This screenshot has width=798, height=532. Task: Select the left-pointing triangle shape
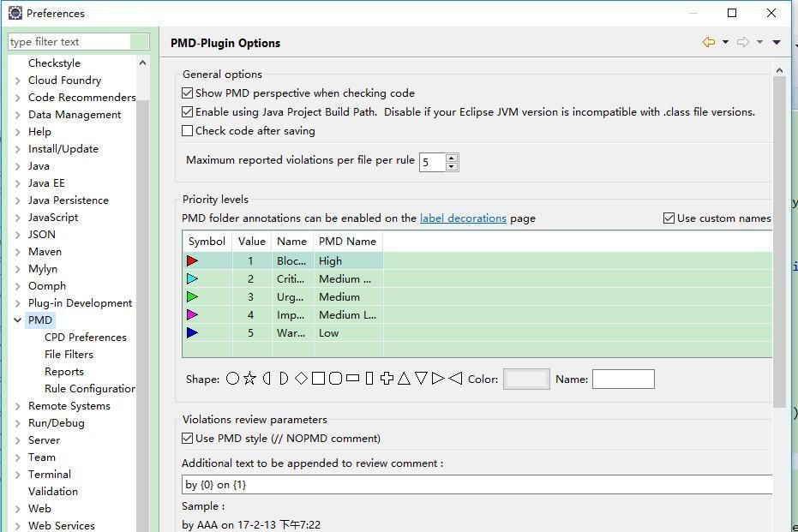455,379
